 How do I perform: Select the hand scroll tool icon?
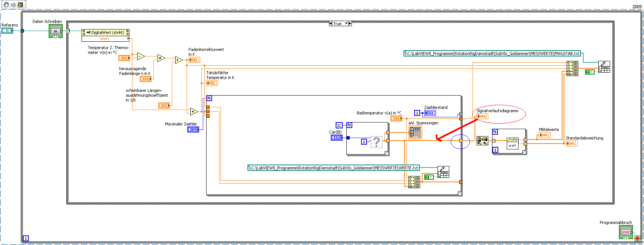coord(6,5)
